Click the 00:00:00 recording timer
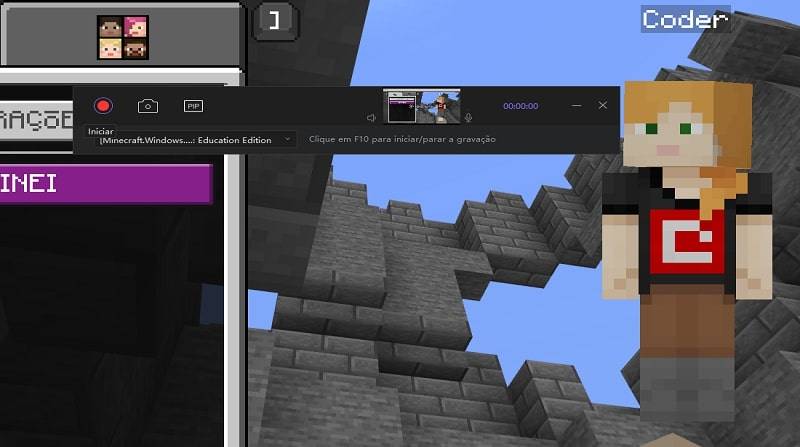 point(520,106)
